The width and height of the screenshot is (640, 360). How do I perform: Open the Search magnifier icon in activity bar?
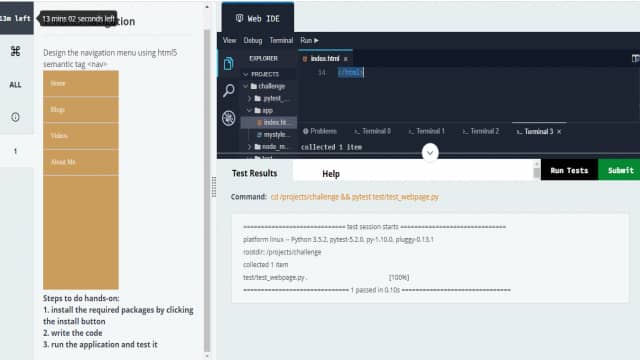pos(229,90)
